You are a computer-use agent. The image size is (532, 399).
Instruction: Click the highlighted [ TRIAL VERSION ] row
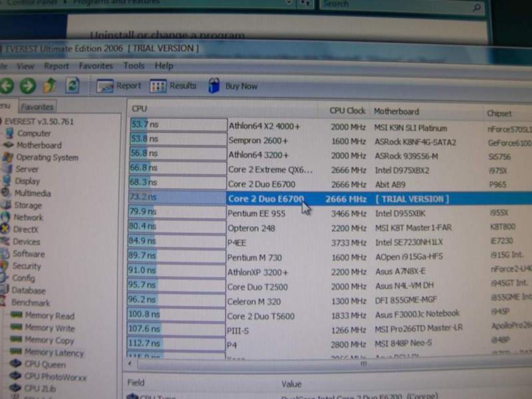click(x=330, y=198)
